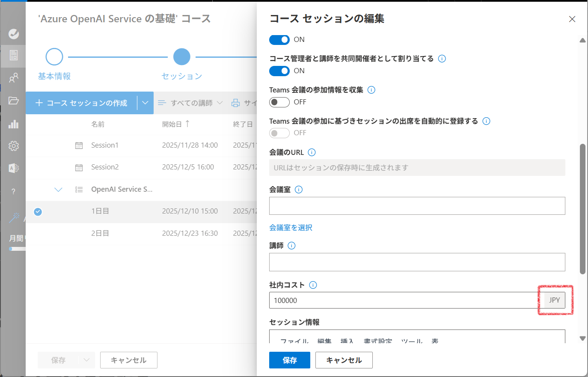Screen dimensions: 588x377
Task: Open the users icon in the sidebar
Action: [14, 77]
